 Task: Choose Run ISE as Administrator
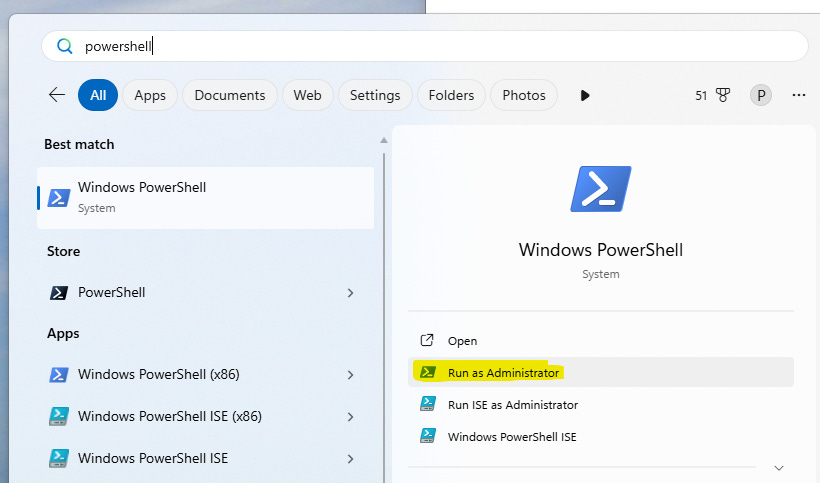click(x=600, y=405)
